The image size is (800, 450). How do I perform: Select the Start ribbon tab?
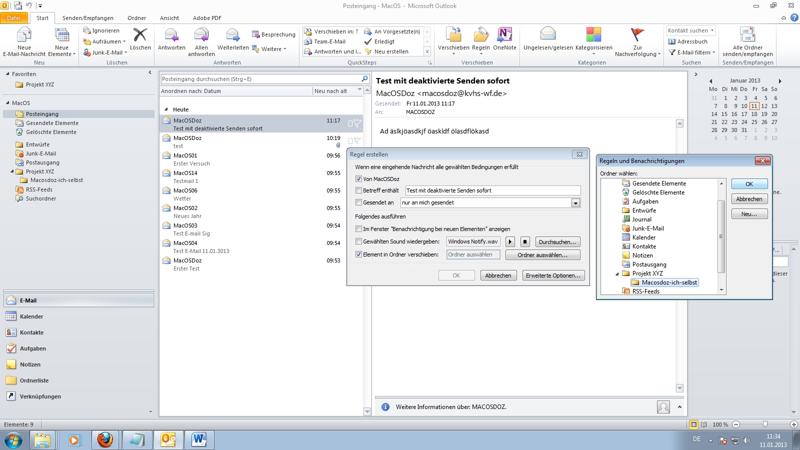(42, 18)
